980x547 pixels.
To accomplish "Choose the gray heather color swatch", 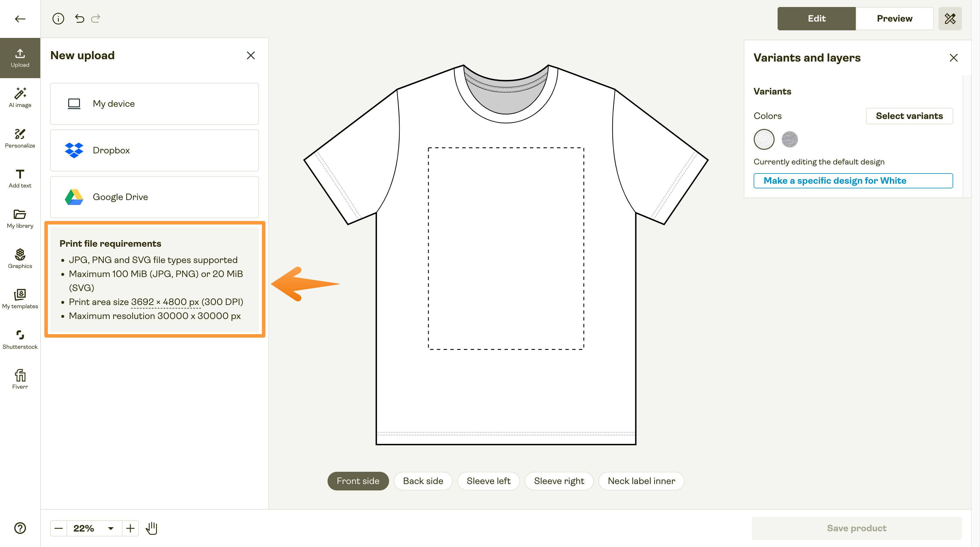I will coord(790,139).
